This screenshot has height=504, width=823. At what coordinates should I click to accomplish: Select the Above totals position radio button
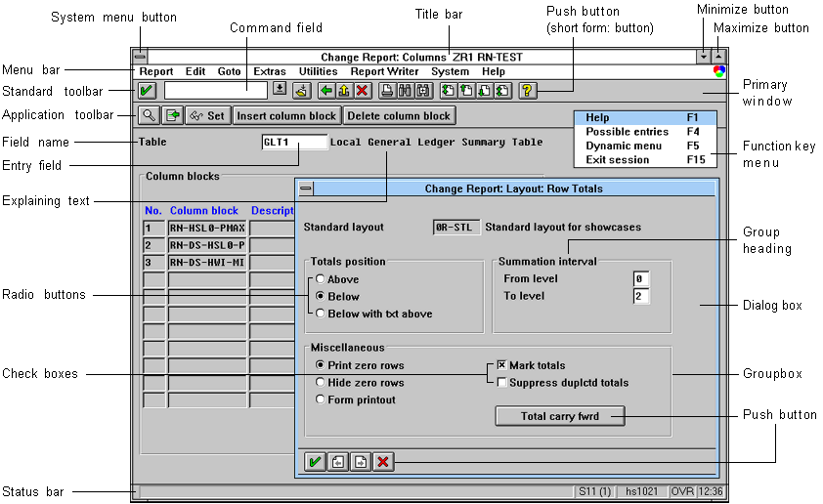[x=320, y=279]
